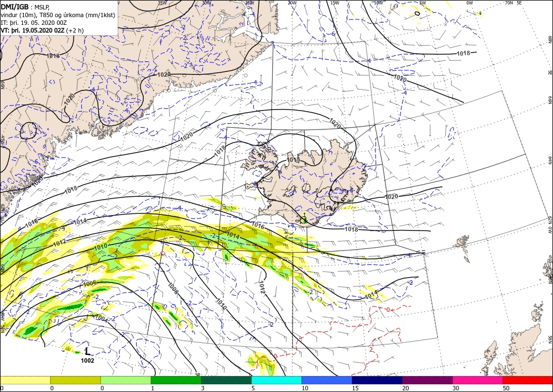The height and width of the screenshot is (392, 553).
Task: Click the '1018' isobar label over Greenland
Action: coord(53,56)
